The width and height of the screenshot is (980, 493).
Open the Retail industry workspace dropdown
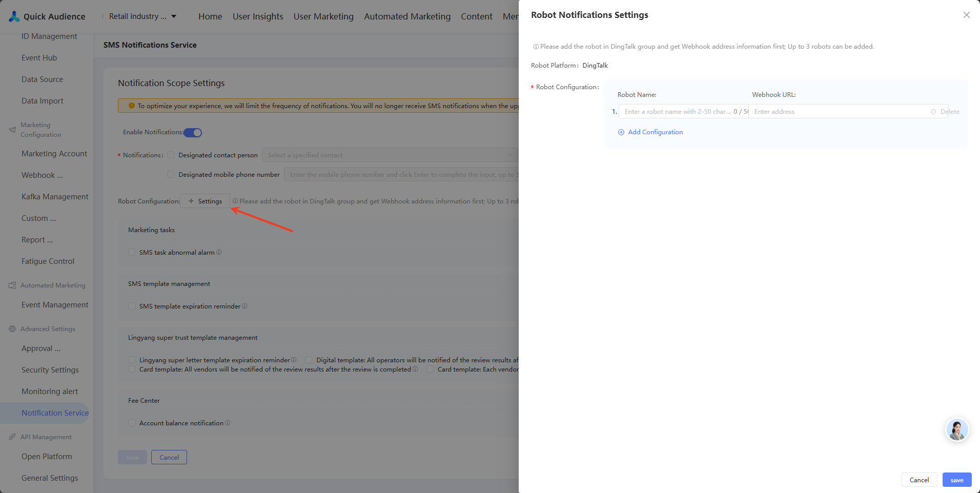143,16
